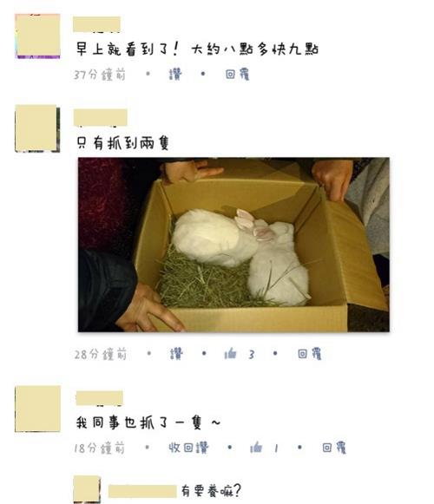Click the thumbs-up icon showing 1 like
The width and height of the screenshot is (434, 504).
[x=256, y=447]
